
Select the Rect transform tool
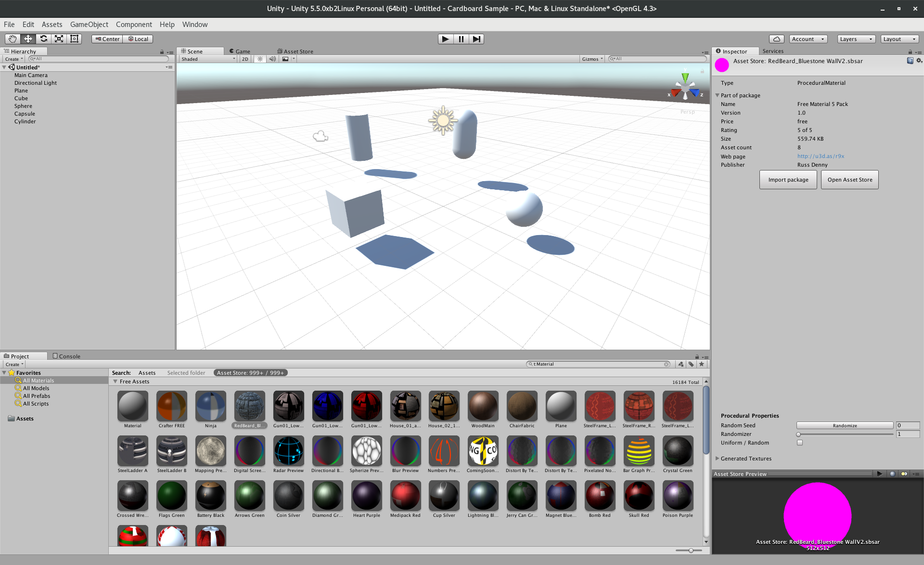pos(74,39)
